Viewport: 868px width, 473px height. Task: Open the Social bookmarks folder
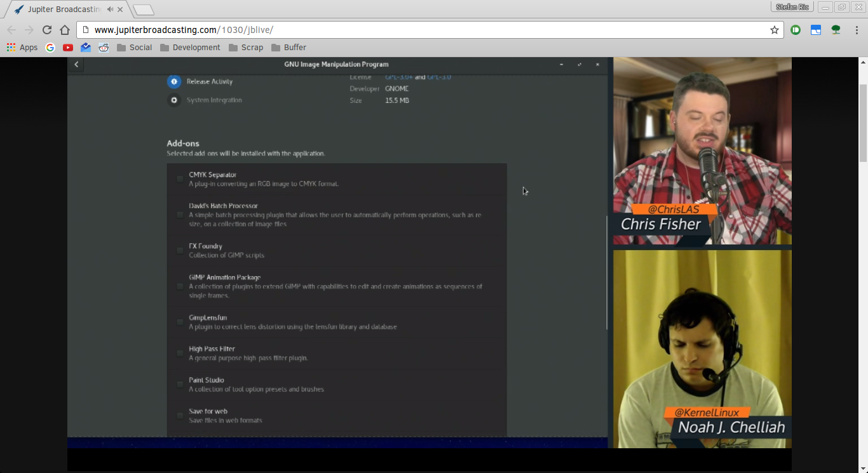pyautogui.click(x=134, y=48)
